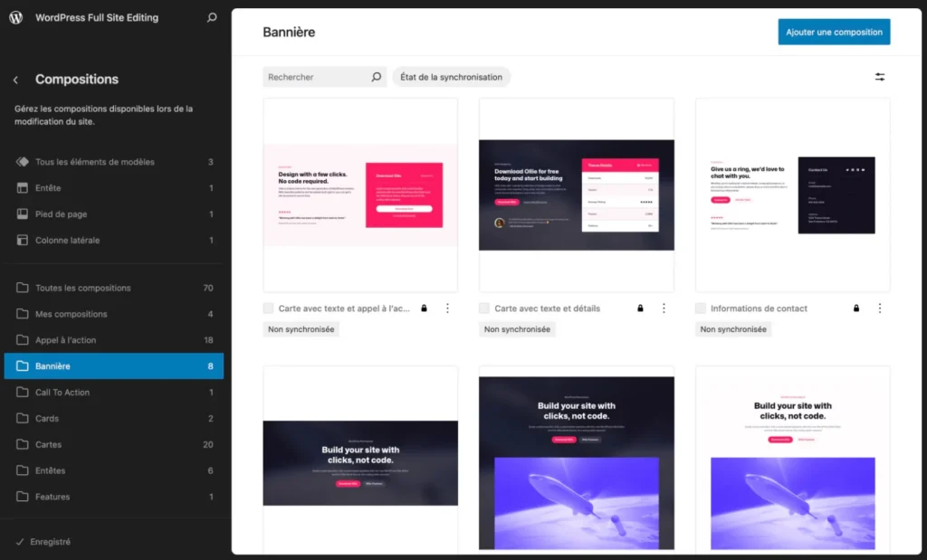
Task: Open the dark banner pattern without rocket image
Action: 360,460
